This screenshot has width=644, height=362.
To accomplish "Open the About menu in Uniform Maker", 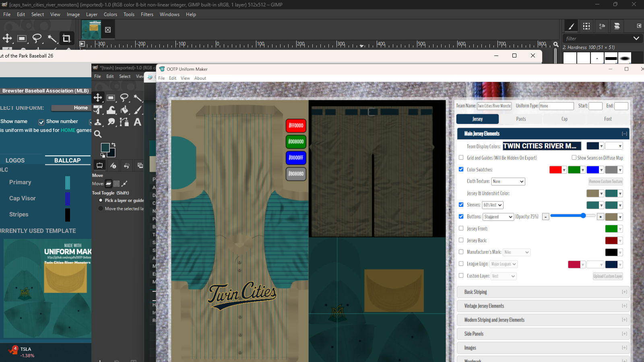I will pos(200,78).
